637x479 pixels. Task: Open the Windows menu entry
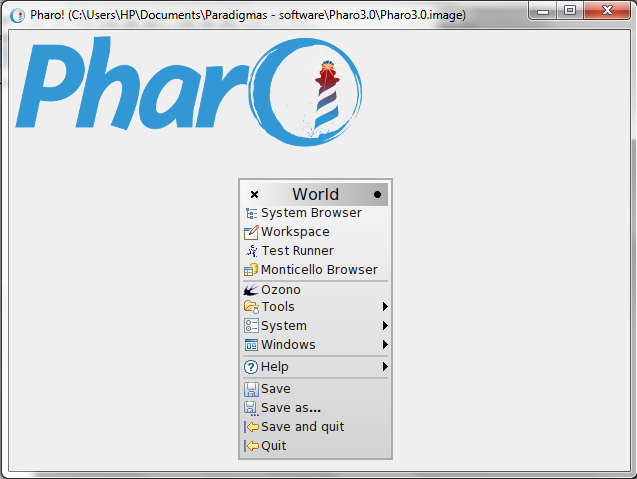(x=315, y=345)
